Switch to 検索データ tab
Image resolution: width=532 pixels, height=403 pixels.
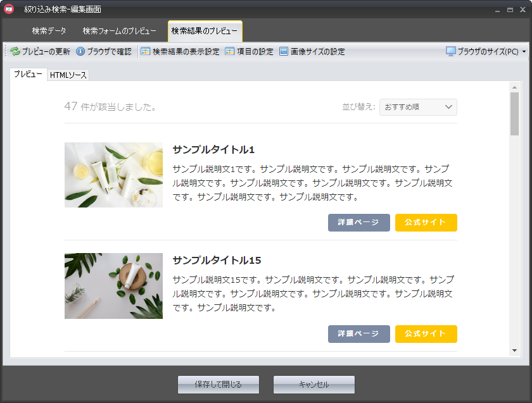[49, 31]
